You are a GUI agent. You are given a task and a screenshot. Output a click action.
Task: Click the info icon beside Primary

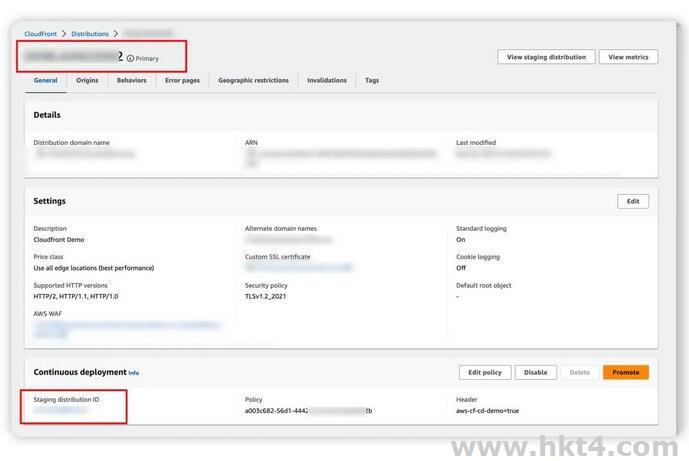tap(130, 58)
